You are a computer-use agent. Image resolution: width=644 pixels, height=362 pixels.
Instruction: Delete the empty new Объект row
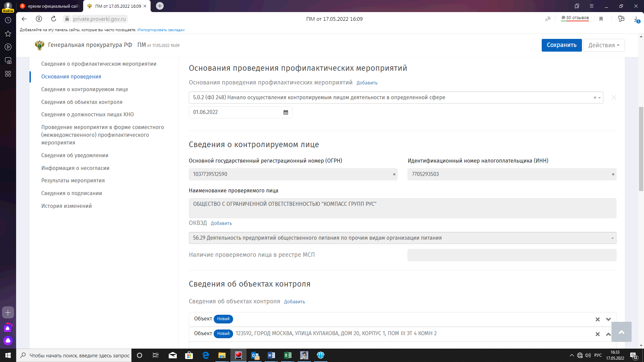coord(597,319)
